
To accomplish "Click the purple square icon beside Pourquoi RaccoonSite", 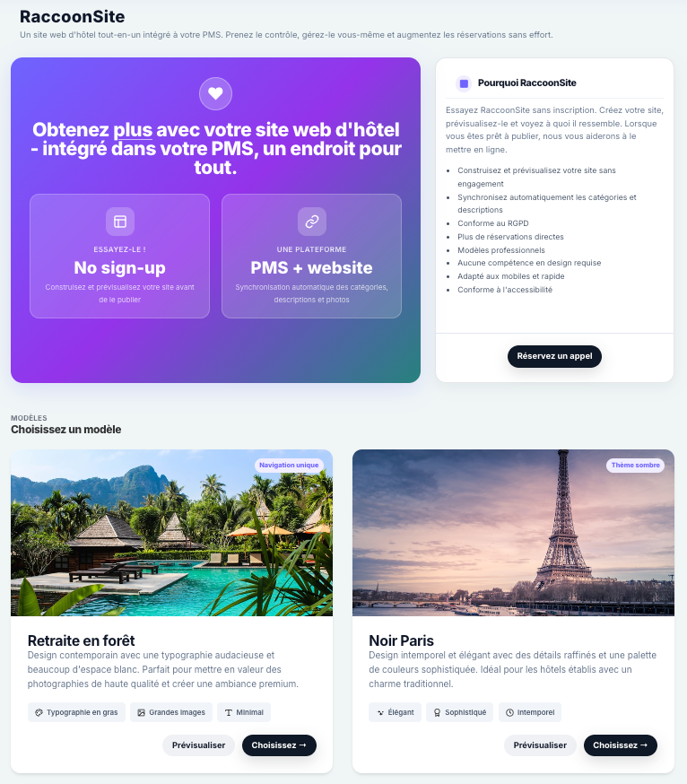I will (464, 83).
